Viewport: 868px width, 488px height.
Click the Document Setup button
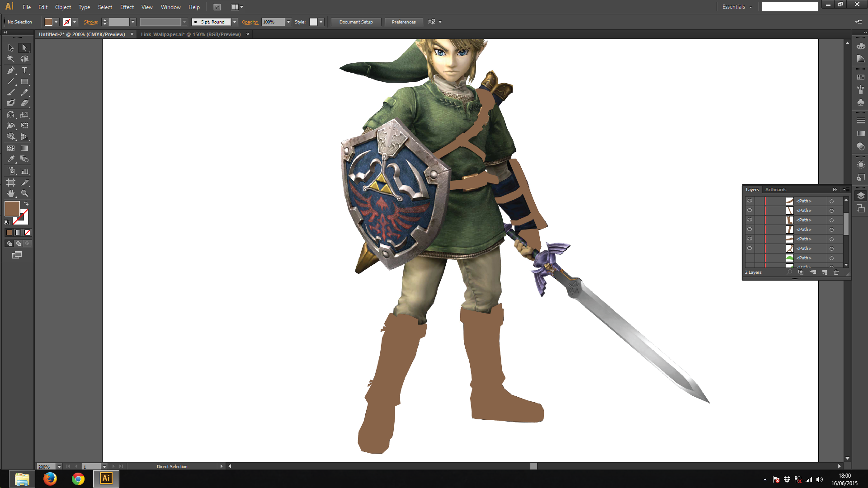tap(356, 22)
